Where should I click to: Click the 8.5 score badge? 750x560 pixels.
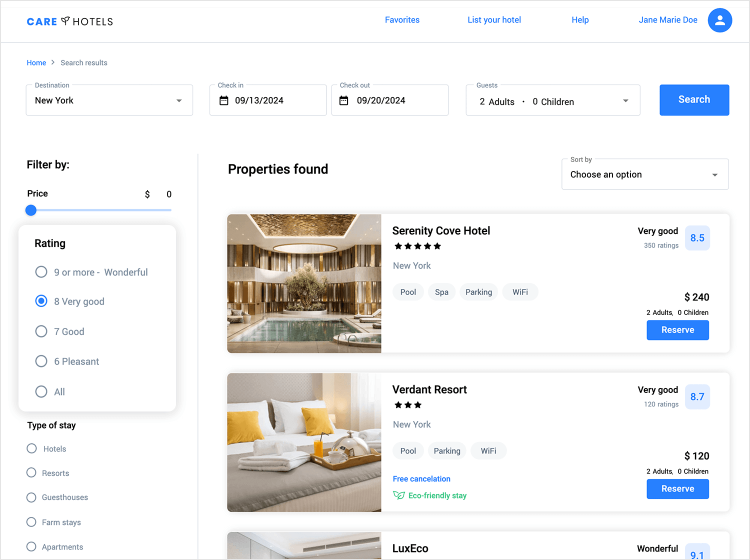click(697, 238)
